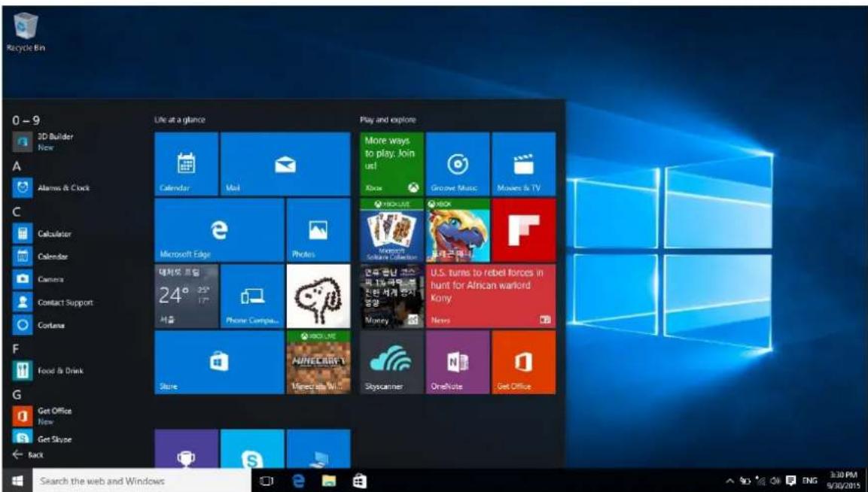The height and width of the screenshot is (492, 868).
Task: Open the dragon game Xbox tile
Action: point(458,229)
